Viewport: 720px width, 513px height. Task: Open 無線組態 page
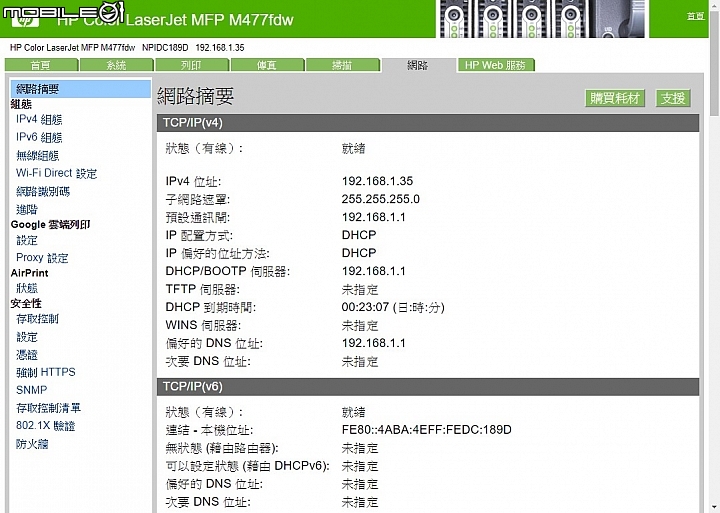point(38,156)
